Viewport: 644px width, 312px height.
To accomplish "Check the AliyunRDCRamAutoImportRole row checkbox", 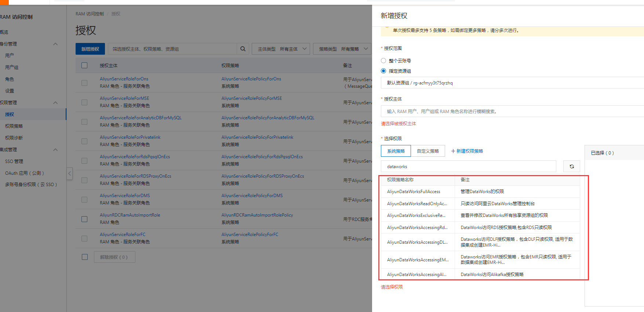I will tap(84, 219).
